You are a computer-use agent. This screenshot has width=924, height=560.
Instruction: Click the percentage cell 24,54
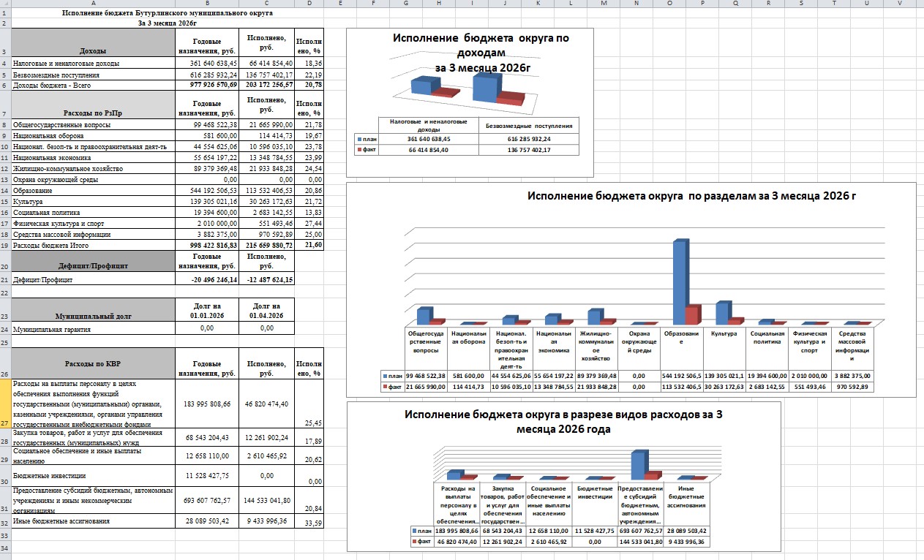pyautogui.click(x=309, y=168)
